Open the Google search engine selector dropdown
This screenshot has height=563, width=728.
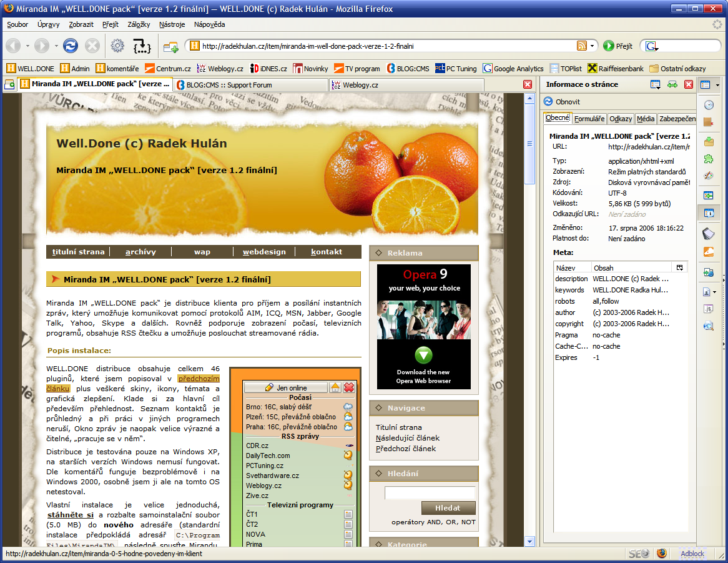[x=652, y=46]
